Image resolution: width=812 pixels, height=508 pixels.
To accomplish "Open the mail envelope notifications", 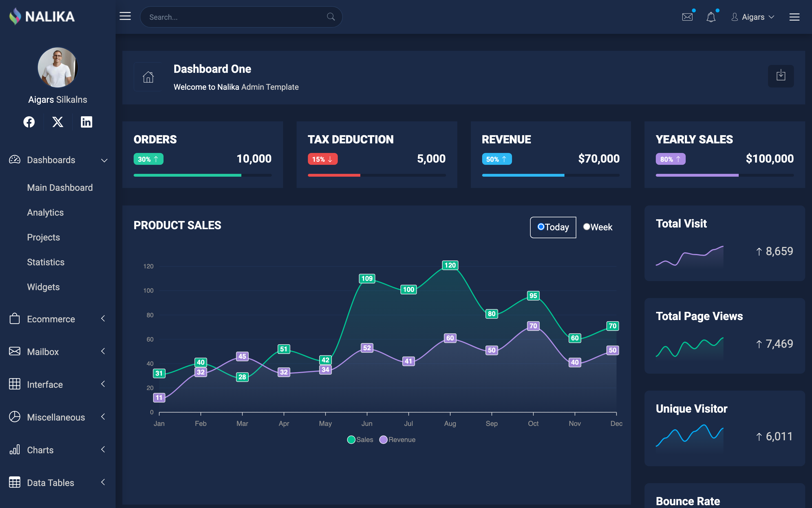I will tap(687, 17).
